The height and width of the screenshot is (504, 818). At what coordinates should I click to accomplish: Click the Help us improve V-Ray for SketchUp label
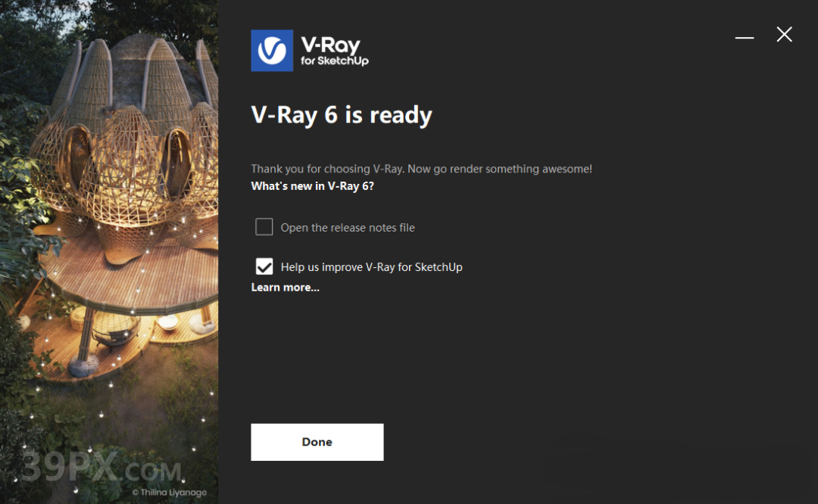[x=371, y=267]
